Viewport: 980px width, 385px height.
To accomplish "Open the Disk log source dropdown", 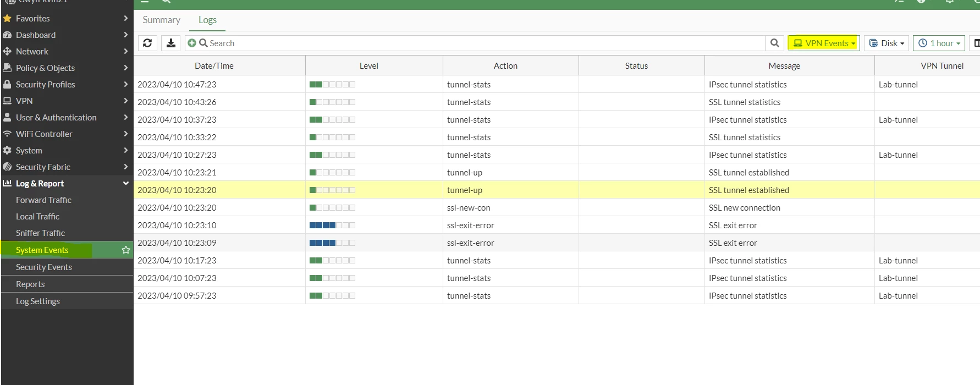I will coord(887,43).
